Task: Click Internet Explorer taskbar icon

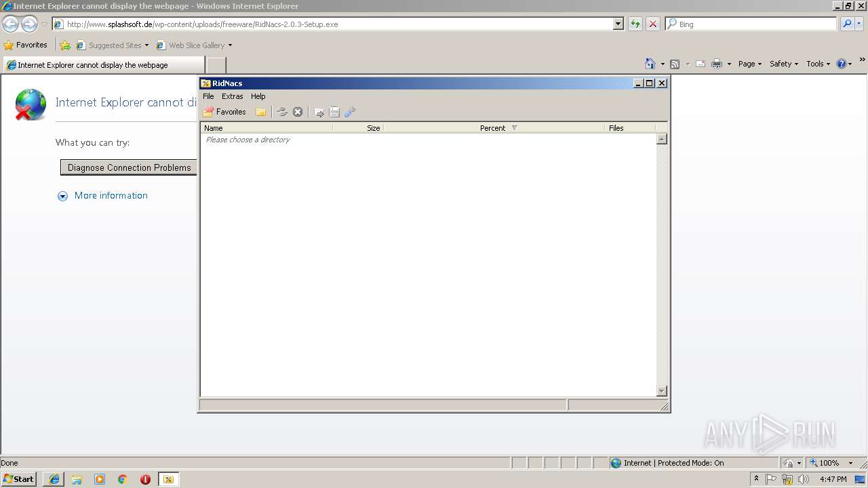Action: (54, 479)
